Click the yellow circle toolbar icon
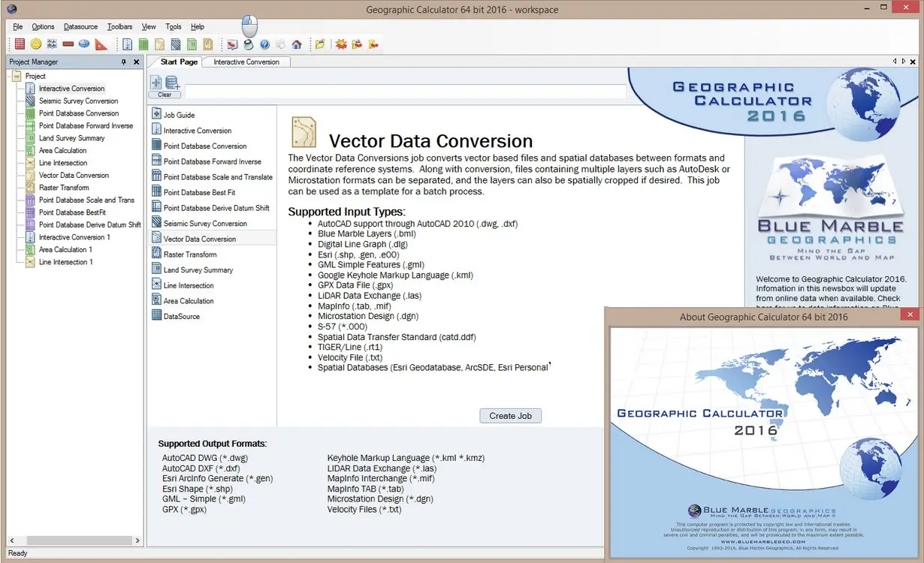Screen dimensions: 924x563 point(36,44)
